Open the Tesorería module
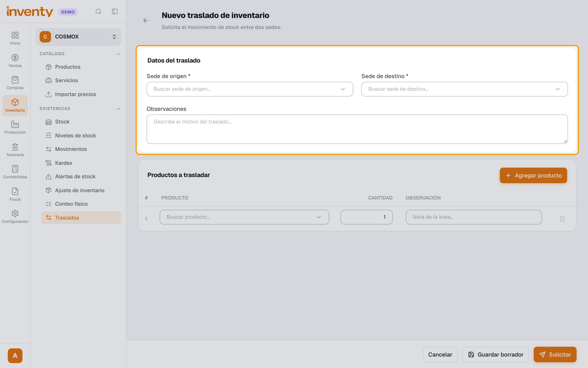Viewport: 588px width, 368px height. point(15,150)
